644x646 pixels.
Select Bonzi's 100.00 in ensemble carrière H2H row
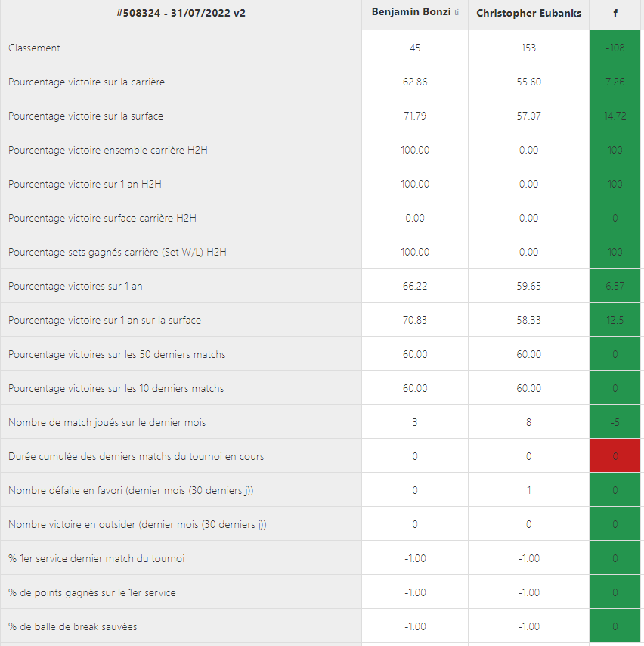point(415,150)
